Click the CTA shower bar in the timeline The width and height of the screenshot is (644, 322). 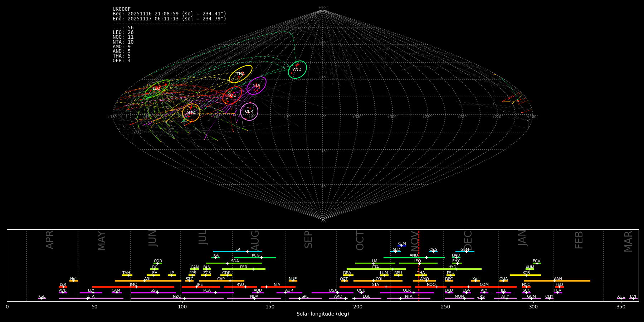coord(376,269)
